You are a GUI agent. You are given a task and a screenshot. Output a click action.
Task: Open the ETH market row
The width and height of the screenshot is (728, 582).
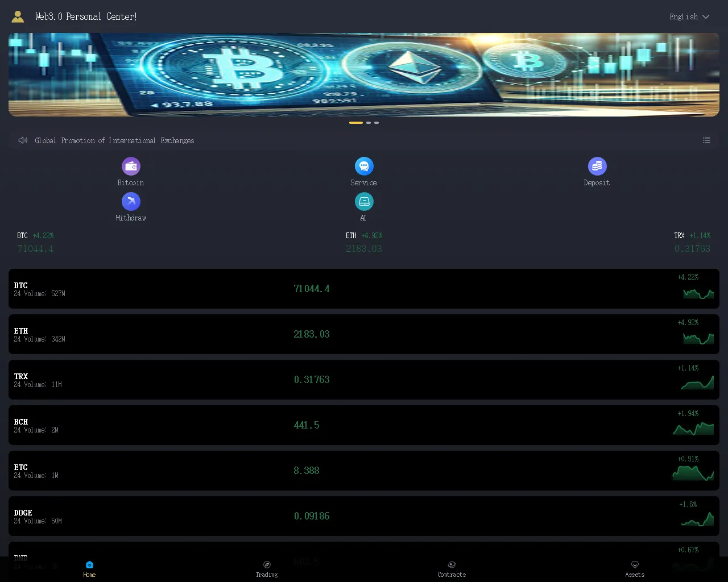364,334
